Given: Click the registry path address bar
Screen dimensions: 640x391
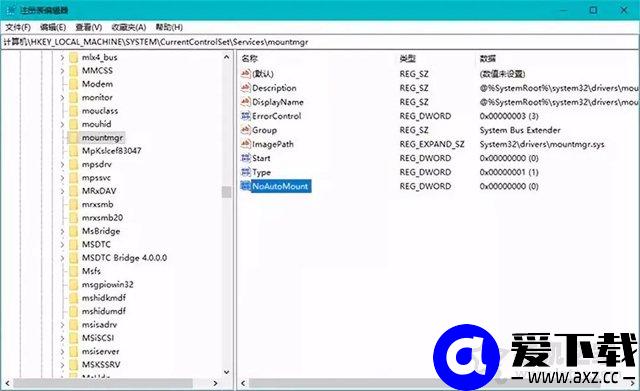Looking at the screenshot, I should pos(320,42).
